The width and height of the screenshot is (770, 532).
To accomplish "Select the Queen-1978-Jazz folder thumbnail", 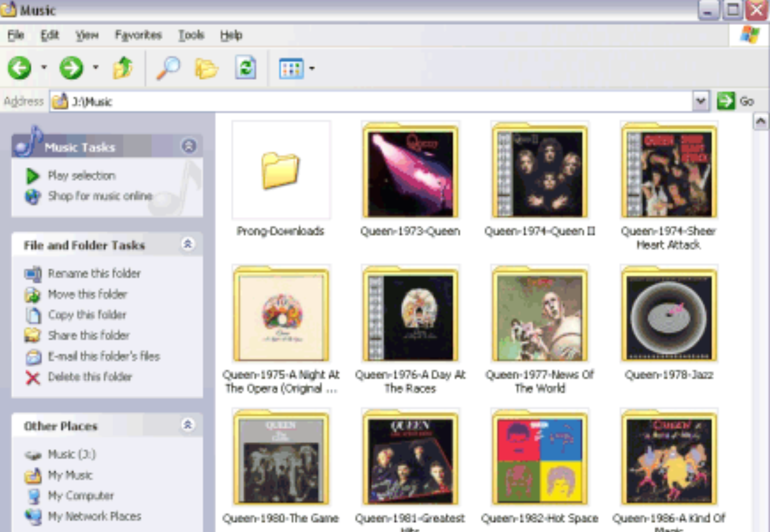I will tap(669, 314).
